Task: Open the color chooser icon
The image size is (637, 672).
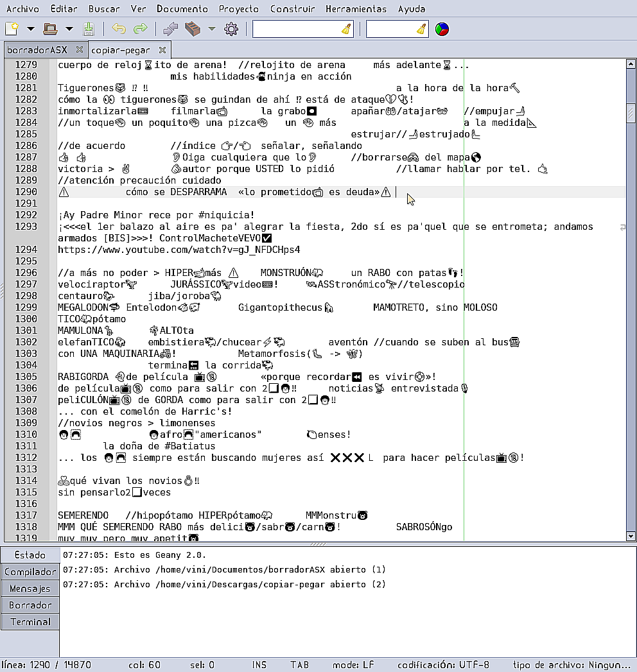Action: click(x=442, y=29)
